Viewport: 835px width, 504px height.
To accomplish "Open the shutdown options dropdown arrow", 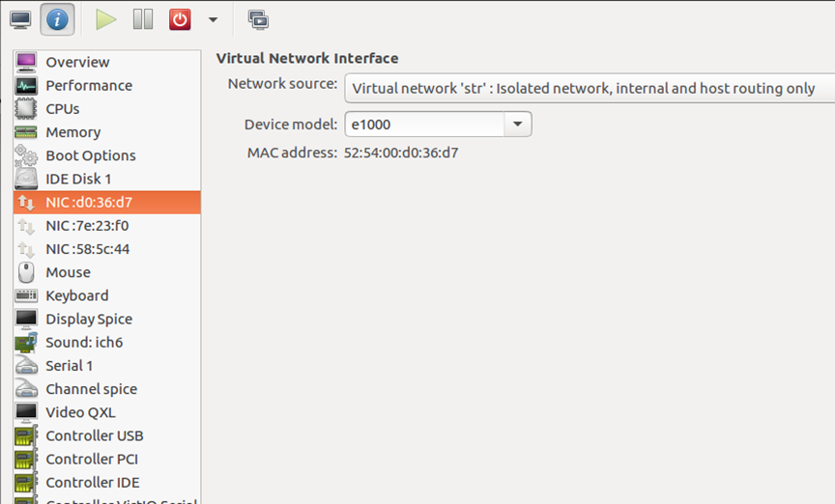I will (213, 19).
